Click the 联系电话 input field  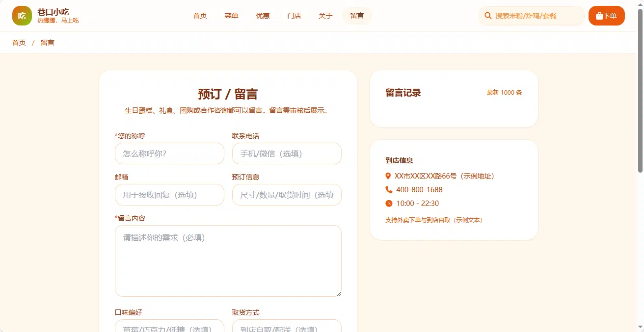[x=287, y=153]
